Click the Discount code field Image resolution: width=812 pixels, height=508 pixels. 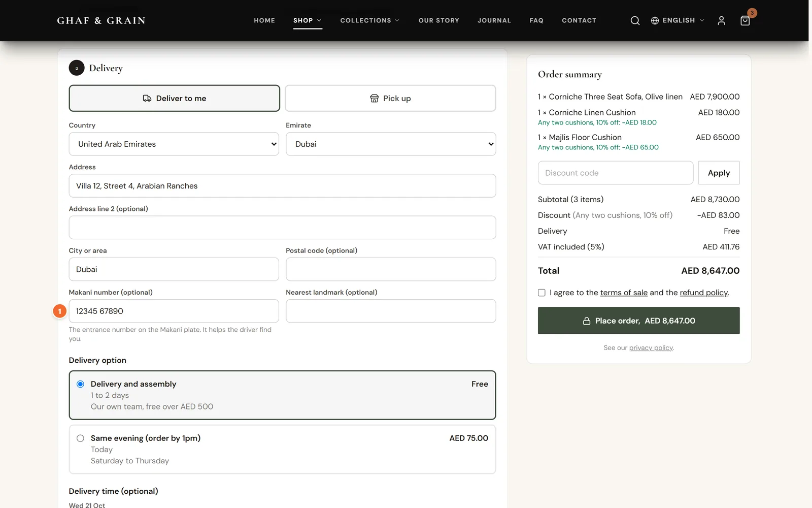[x=616, y=173]
